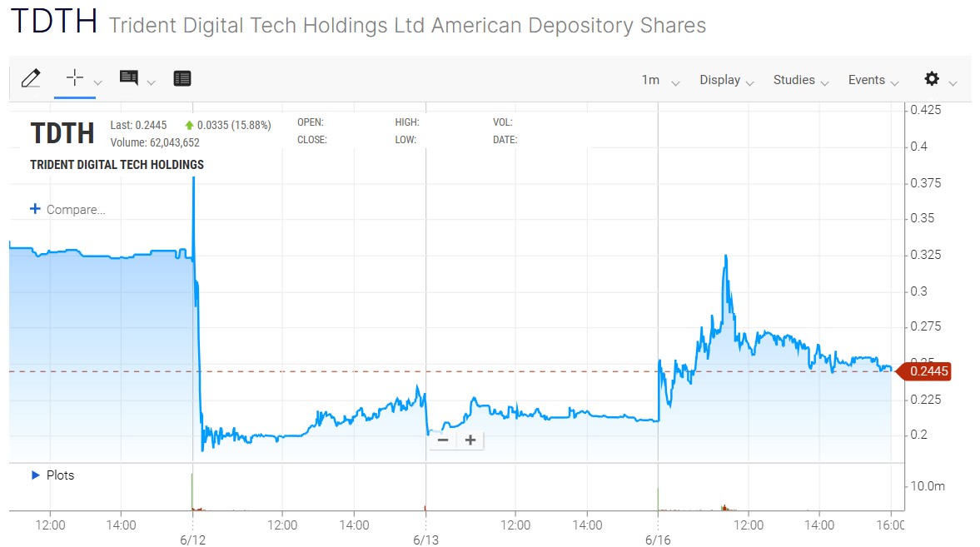This screenshot has height=547, width=980.
Task: Click the Compare... symbol field
Action: pos(76,210)
